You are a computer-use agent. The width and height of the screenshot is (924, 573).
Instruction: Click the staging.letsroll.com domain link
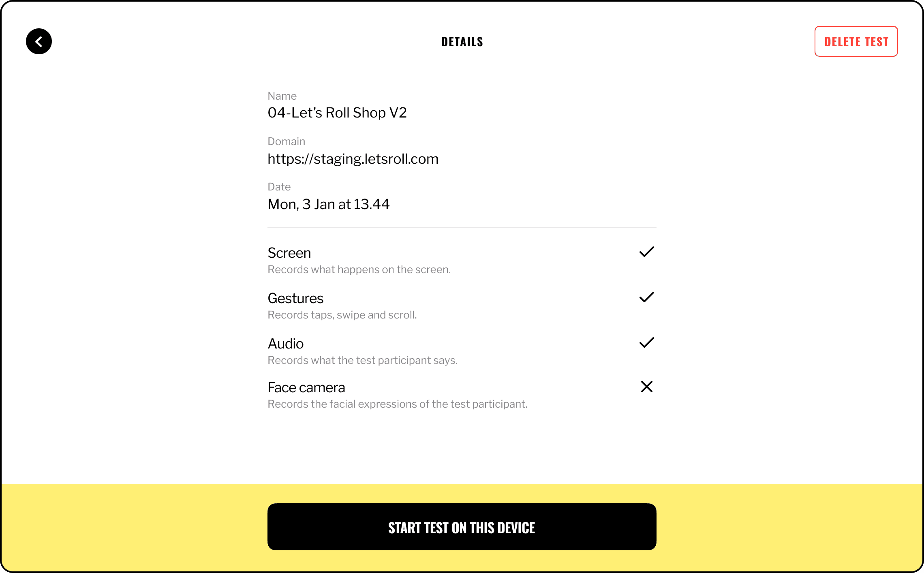353,158
